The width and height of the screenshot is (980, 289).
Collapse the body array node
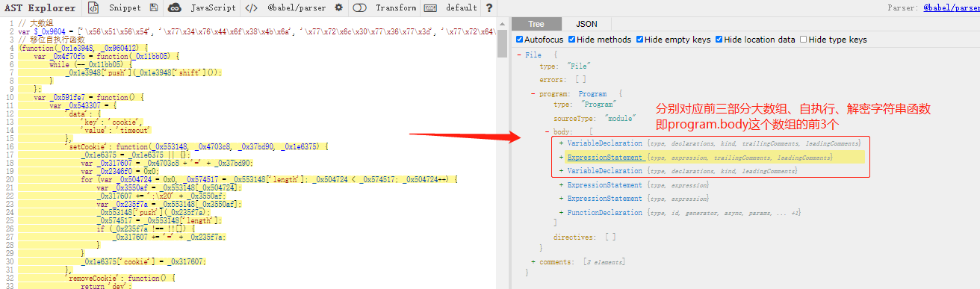pyautogui.click(x=547, y=131)
